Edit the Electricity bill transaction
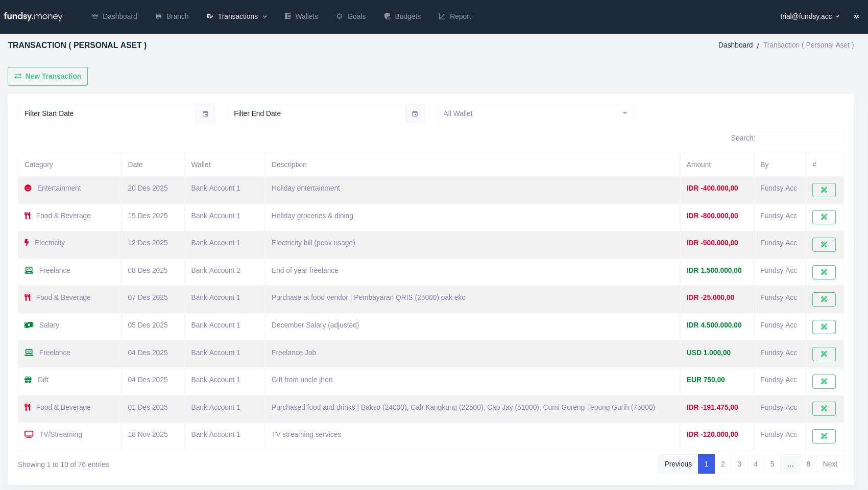The width and height of the screenshot is (868, 490). point(824,245)
